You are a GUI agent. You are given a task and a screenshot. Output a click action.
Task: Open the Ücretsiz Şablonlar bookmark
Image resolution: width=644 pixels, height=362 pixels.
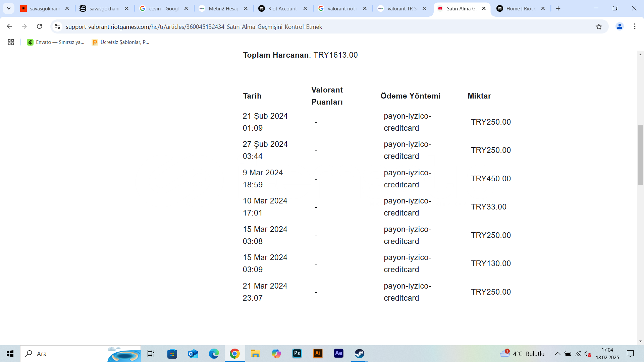click(120, 42)
